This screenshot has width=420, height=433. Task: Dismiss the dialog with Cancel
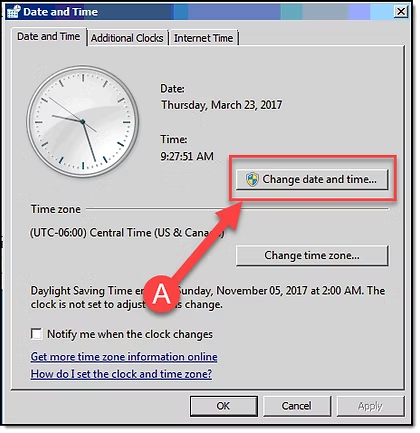(x=297, y=406)
